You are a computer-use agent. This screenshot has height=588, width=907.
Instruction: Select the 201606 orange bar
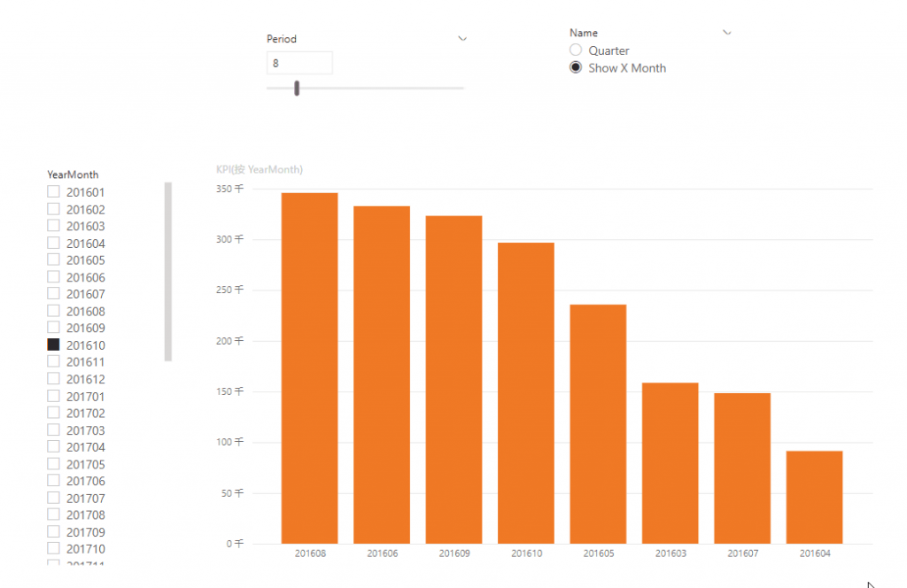tap(382, 375)
